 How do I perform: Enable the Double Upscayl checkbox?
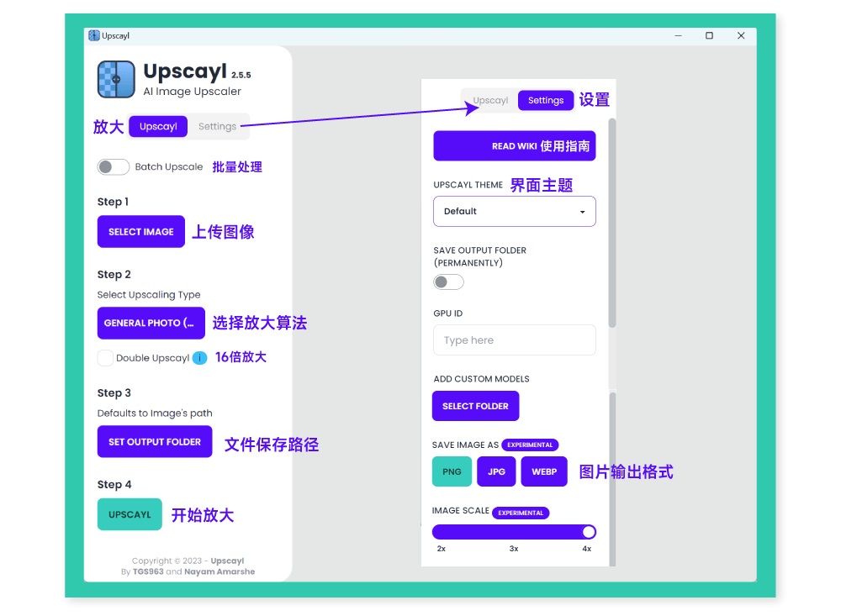[x=105, y=358]
